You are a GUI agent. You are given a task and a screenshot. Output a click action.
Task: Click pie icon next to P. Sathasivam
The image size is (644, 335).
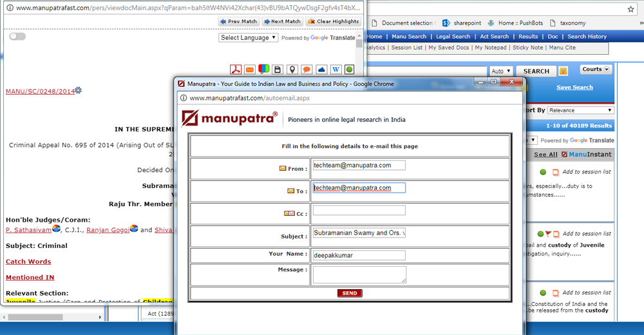click(56, 228)
